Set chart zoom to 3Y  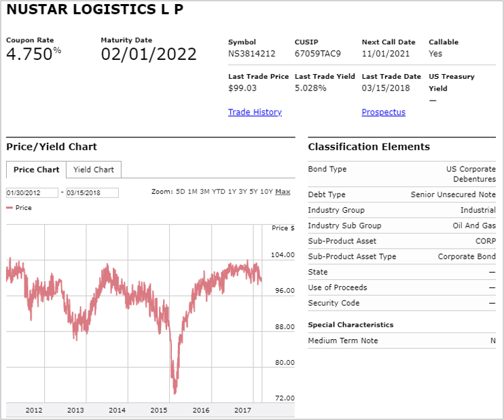242,192
